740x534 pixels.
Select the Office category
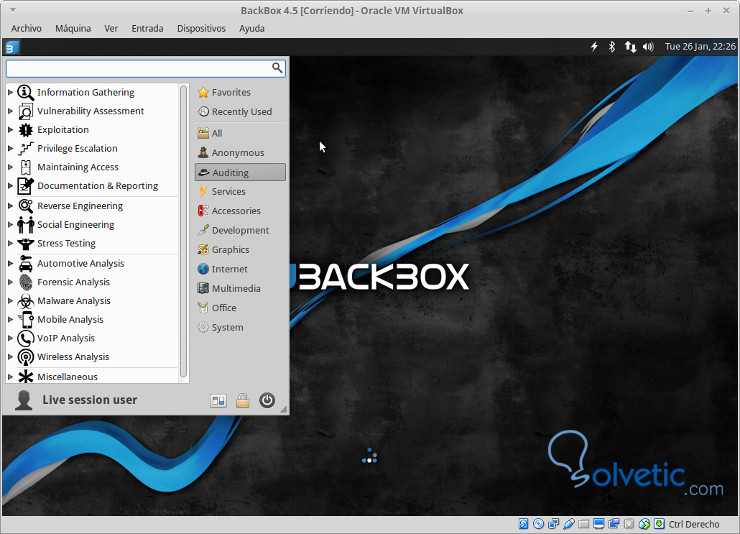240,308
